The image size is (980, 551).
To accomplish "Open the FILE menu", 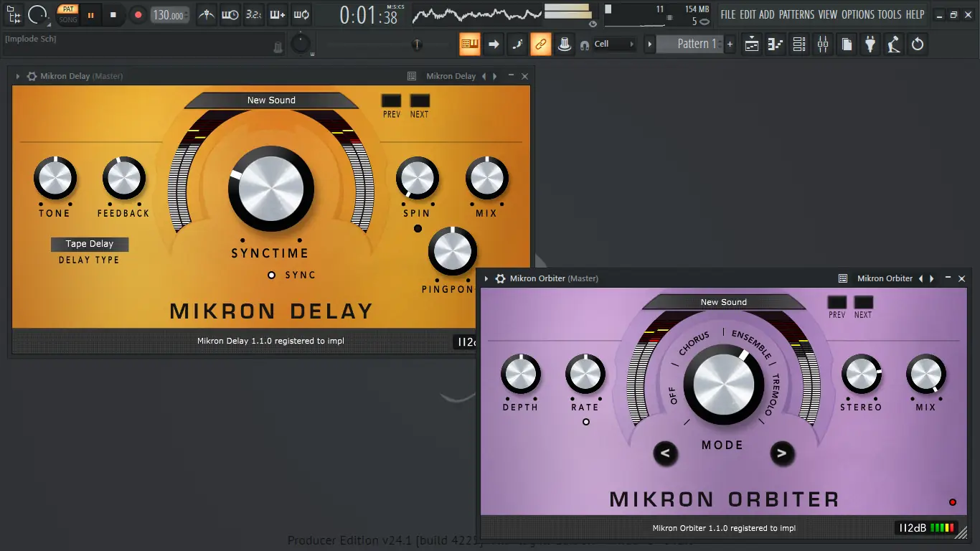I will point(728,14).
